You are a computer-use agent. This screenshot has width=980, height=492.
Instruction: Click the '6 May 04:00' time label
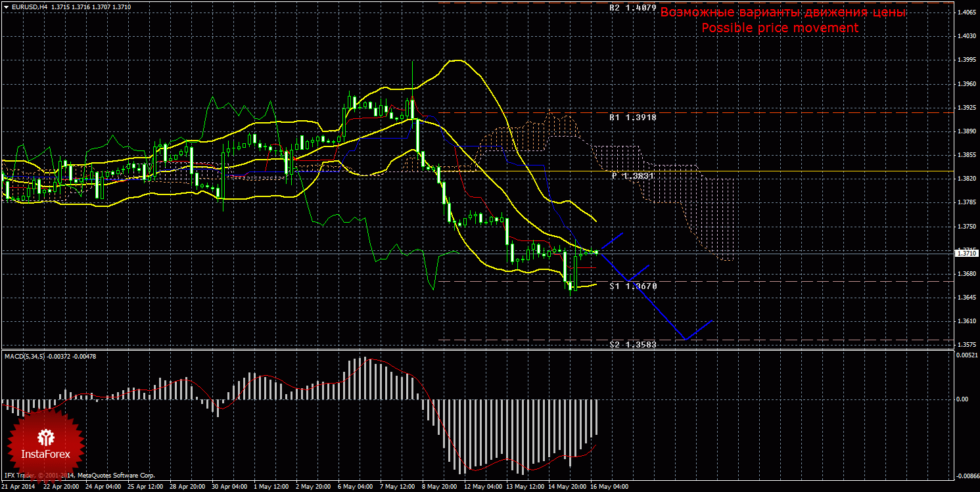(x=355, y=487)
